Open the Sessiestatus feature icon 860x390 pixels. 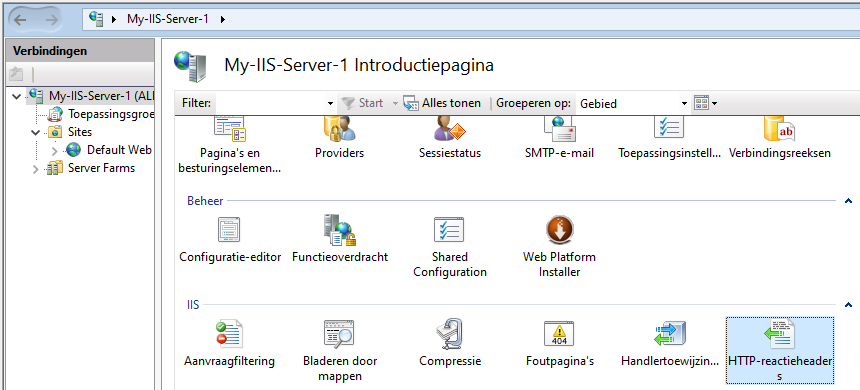pyautogui.click(x=449, y=128)
